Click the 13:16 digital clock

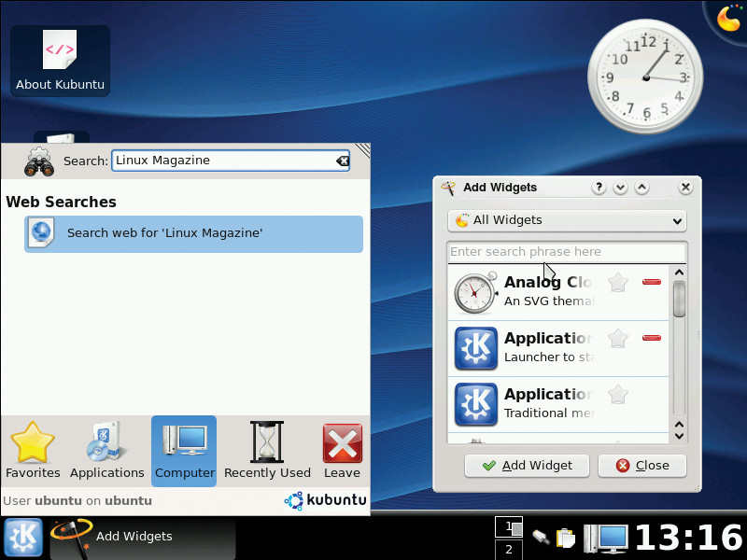tap(689, 539)
